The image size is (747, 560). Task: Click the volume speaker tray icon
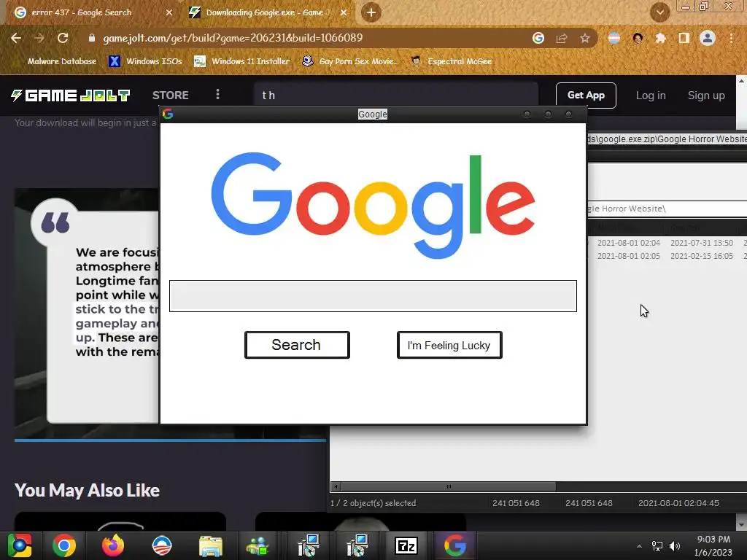[675, 546]
